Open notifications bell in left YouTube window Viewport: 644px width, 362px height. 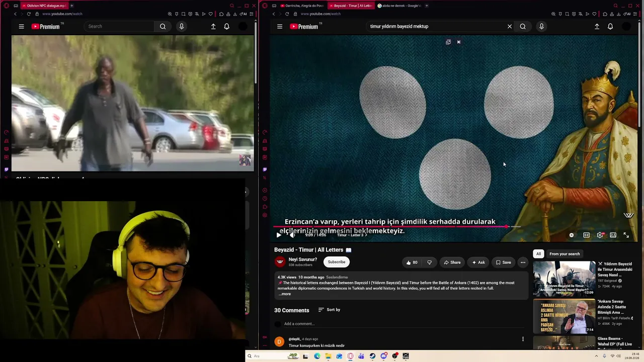(x=226, y=27)
